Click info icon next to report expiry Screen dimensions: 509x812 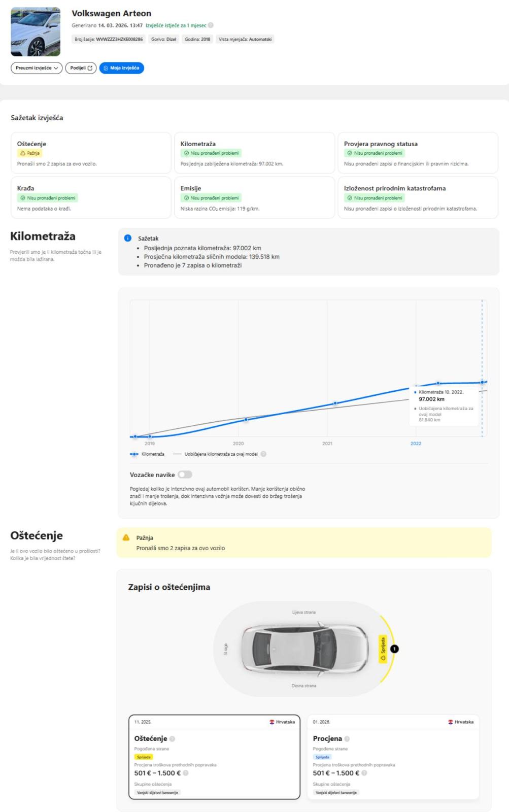[211, 25]
